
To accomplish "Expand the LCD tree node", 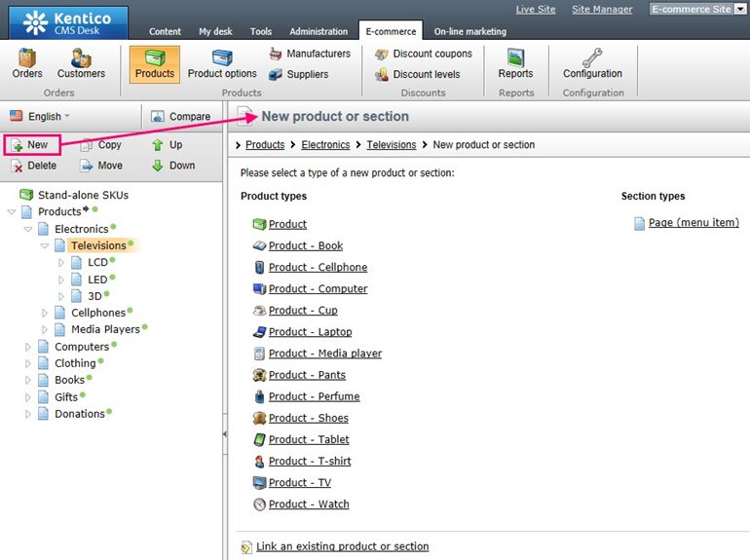I will [x=60, y=263].
